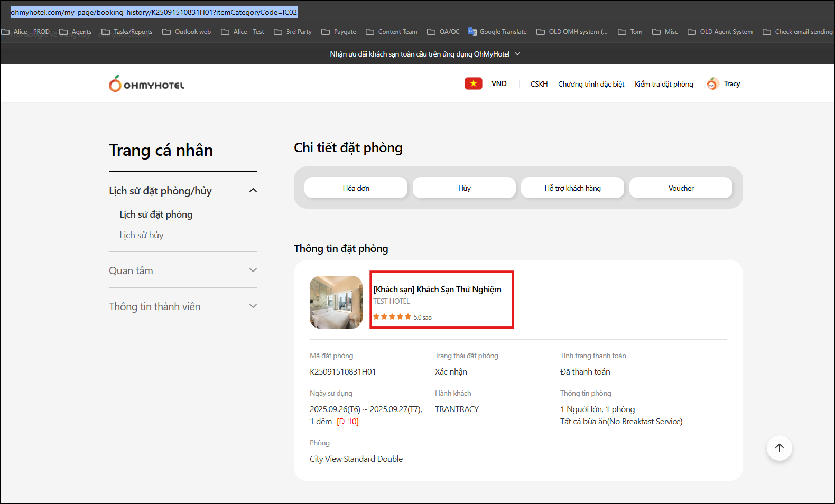The image size is (835, 504).
Task: Open the QA/QC bookmark folder
Action: pos(443,32)
